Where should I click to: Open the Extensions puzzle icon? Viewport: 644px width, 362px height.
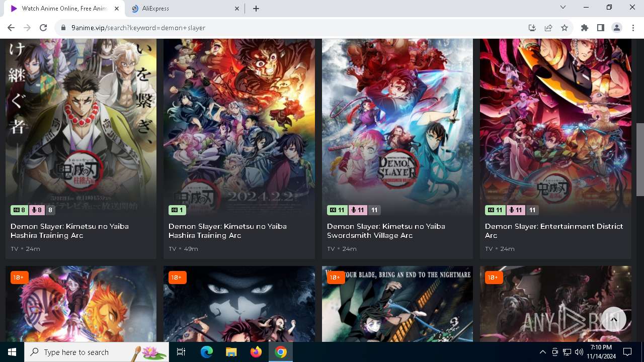(585, 28)
